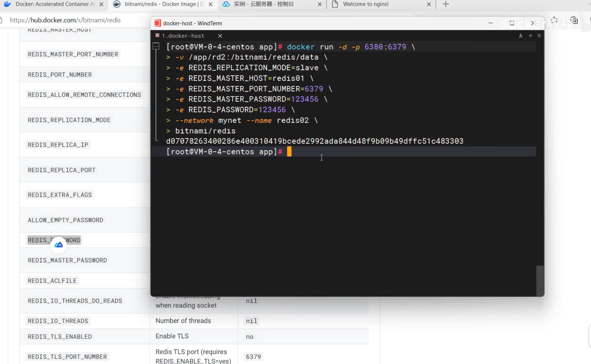Close the 云服务器 控制台 browser tab

pos(320,4)
